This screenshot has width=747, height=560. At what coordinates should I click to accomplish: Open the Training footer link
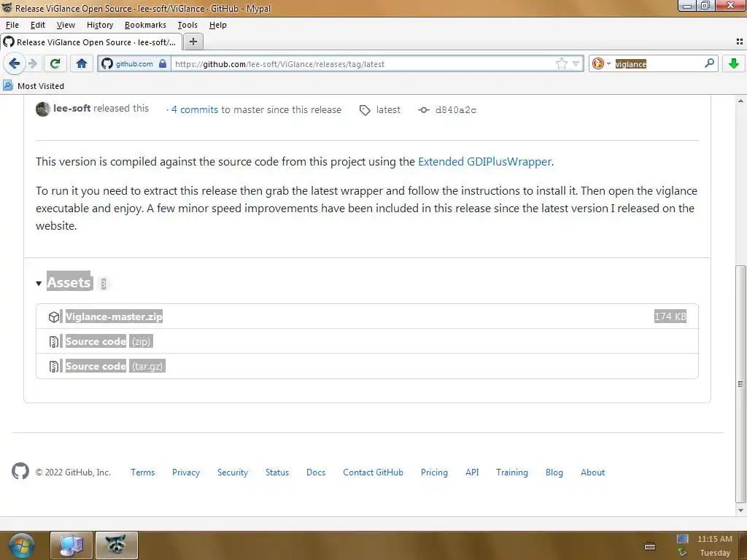pos(512,472)
